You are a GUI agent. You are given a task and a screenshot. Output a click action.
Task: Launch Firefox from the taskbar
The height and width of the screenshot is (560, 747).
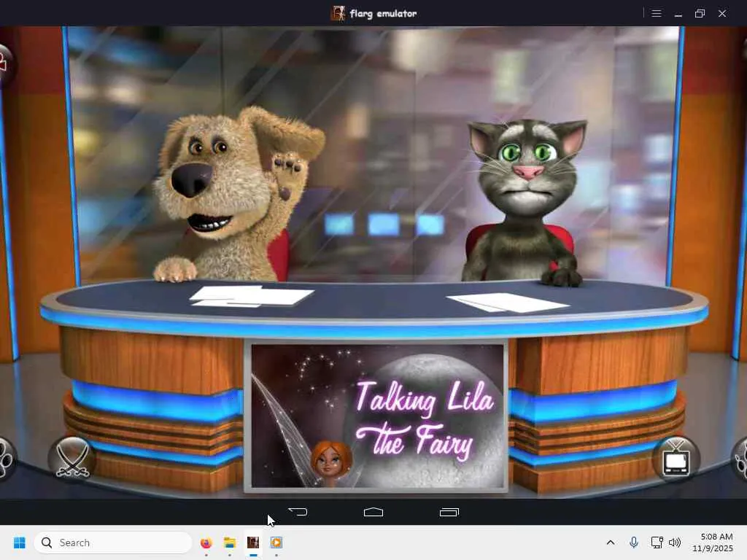[x=206, y=542]
